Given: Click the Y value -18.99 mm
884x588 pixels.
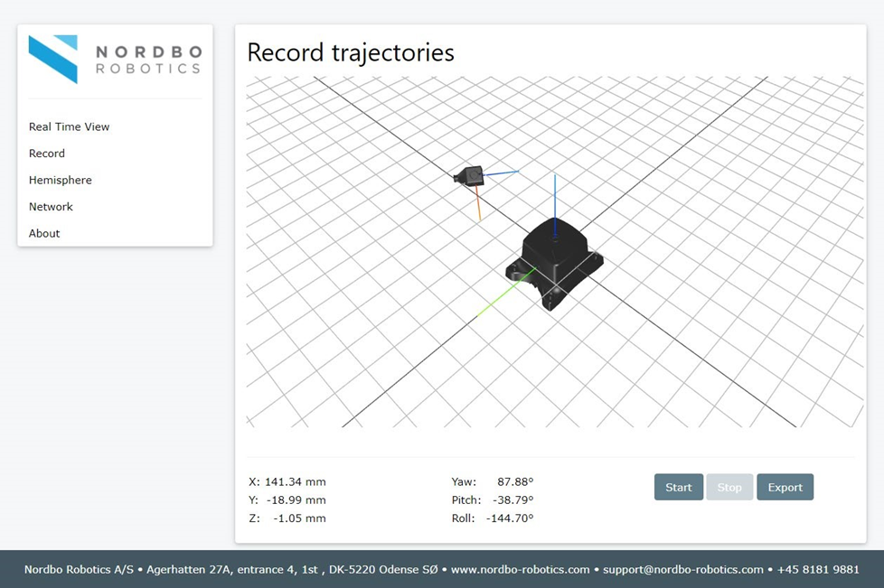Looking at the screenshot, I should pyautogui.click(x=296, y=500).
